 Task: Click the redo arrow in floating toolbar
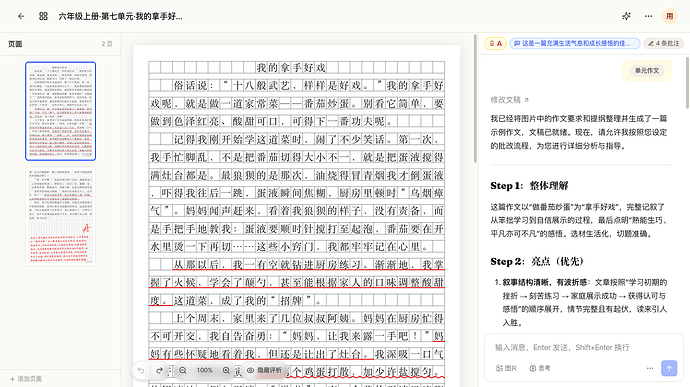pyautogui.click(x=160, y=370)
